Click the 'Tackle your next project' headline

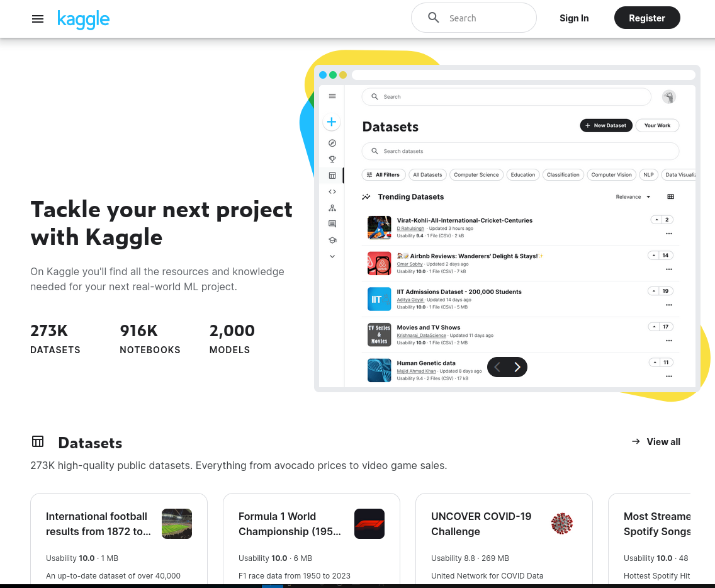tap(161, 223)
